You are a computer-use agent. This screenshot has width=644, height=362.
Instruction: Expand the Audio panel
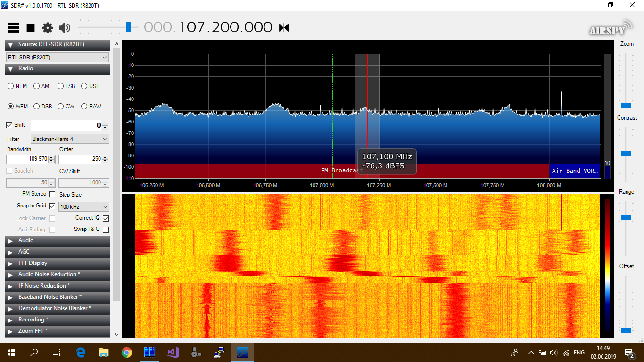58,240
